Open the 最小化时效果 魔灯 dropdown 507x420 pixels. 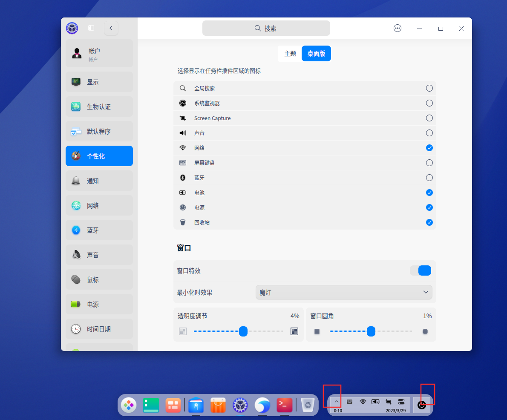pos(344,292)
